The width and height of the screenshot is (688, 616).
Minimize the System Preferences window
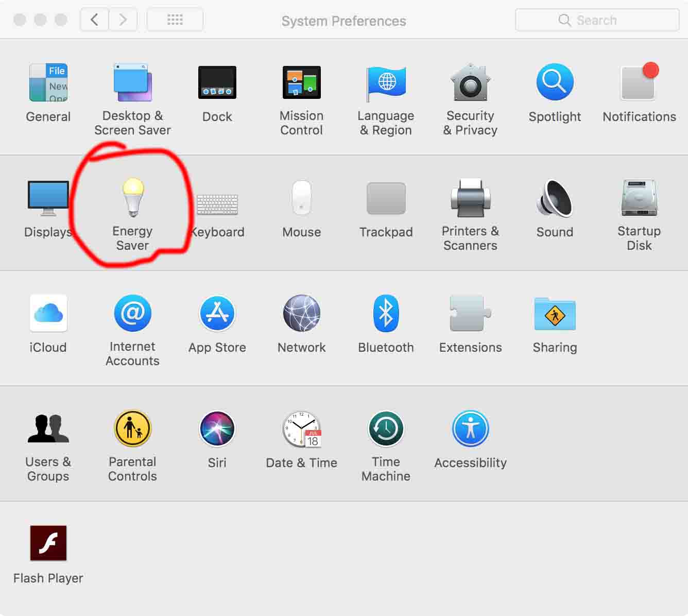pos(40,20)
